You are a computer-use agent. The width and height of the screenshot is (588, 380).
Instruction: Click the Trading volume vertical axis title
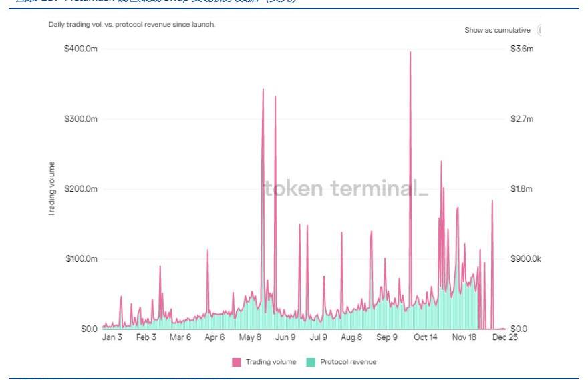point(51,188)
